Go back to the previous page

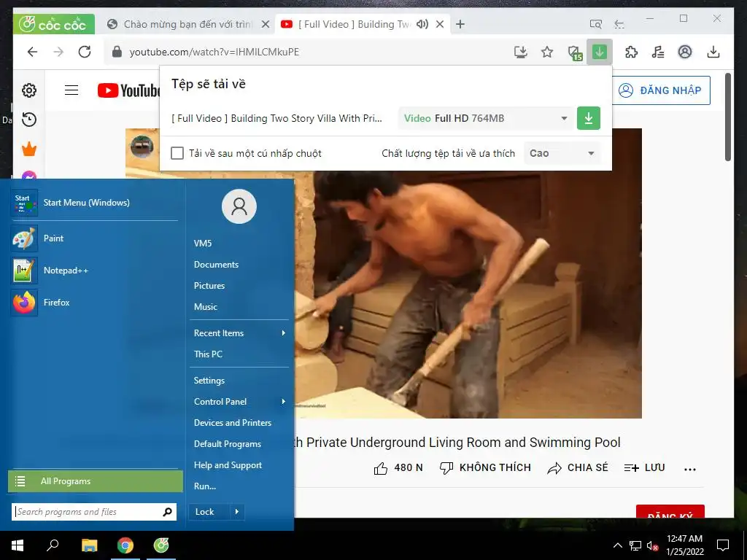coord(32,52)
